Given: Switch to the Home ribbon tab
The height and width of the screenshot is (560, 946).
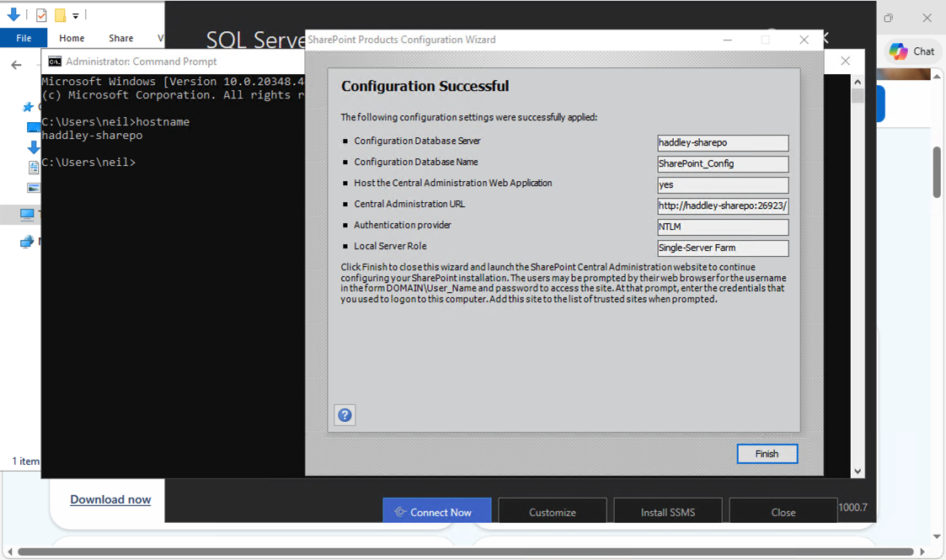Looking at the screenshot, I should pyautogui.click(x=72, y=38).
